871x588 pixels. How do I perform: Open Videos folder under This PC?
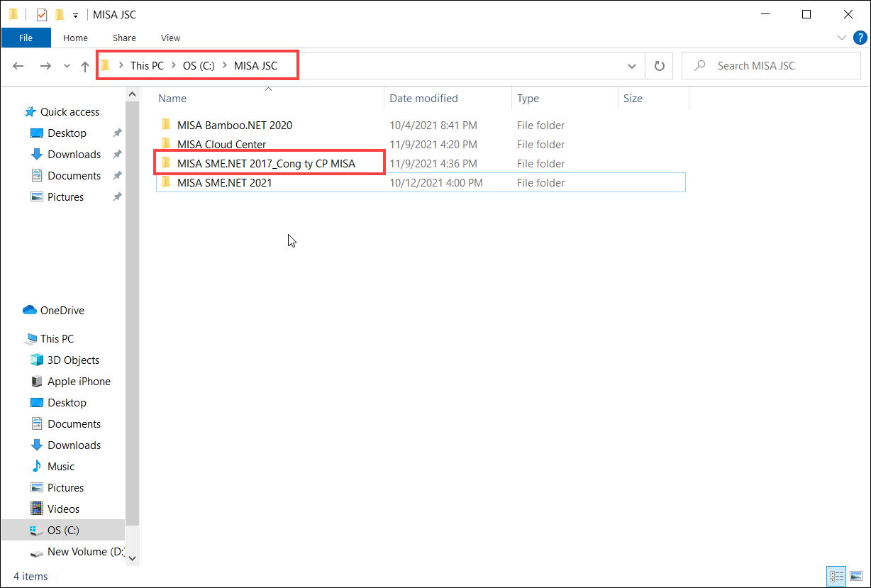coord(63,509)
